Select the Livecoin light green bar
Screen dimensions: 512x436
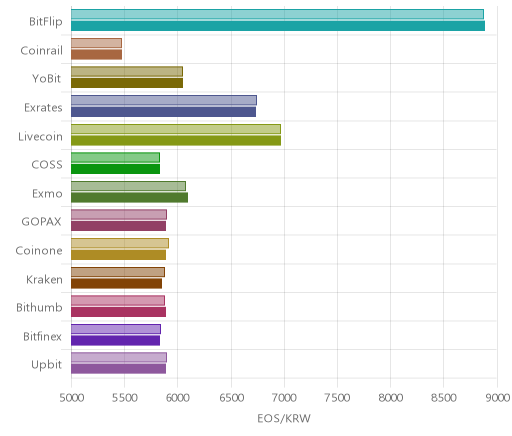click(x=176, y=129)
